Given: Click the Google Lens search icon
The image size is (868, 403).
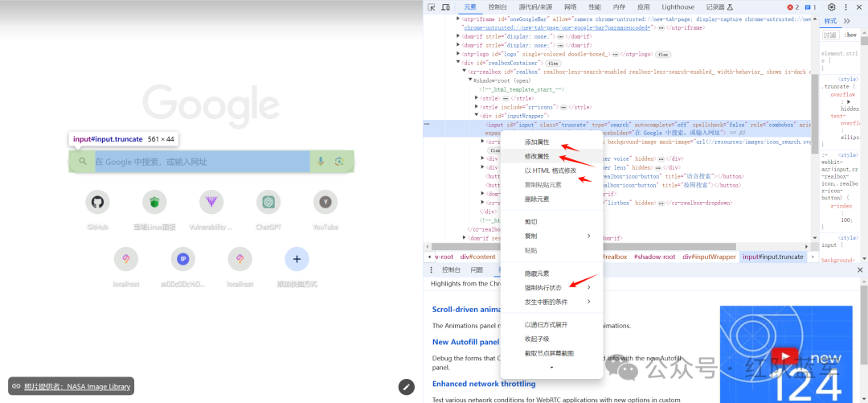Looking at the screenshot, I should 340,162.
